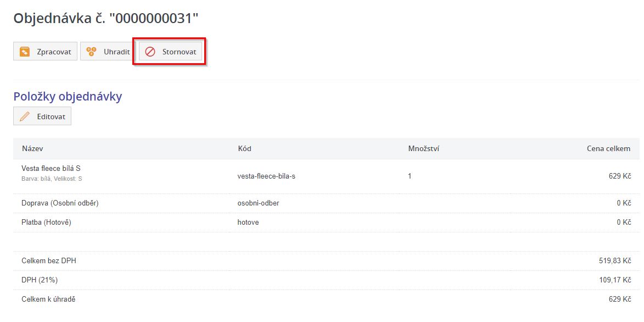The height and width of the screenshot is (322, 644).
Task: Click the Cena celkem column header
Action: click(608, 149)
